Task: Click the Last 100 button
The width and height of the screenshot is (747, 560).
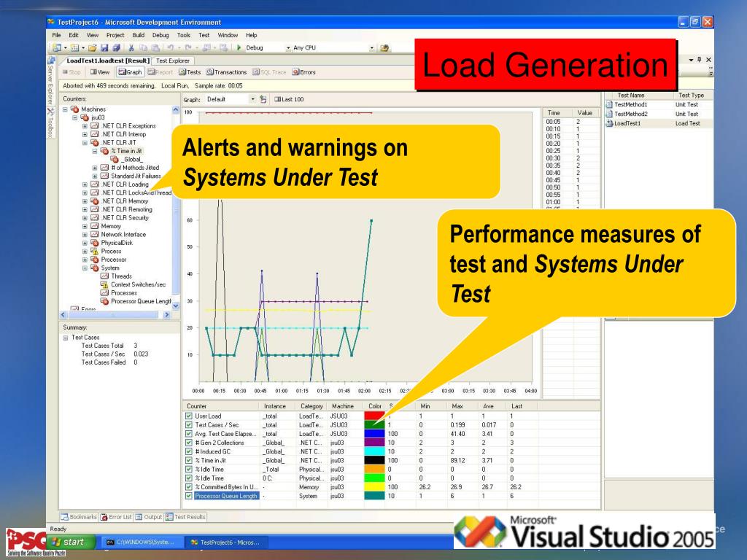Action: click(289, 99)
